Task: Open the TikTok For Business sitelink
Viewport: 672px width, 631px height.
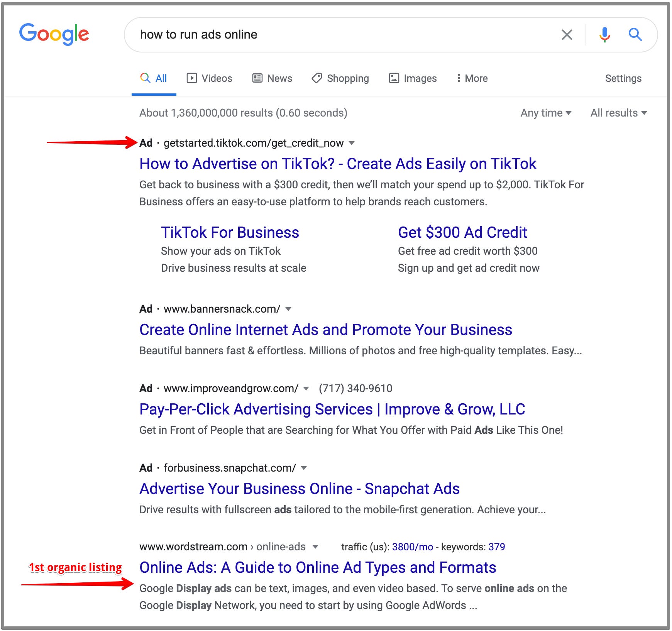Action: tap(230, 232)
